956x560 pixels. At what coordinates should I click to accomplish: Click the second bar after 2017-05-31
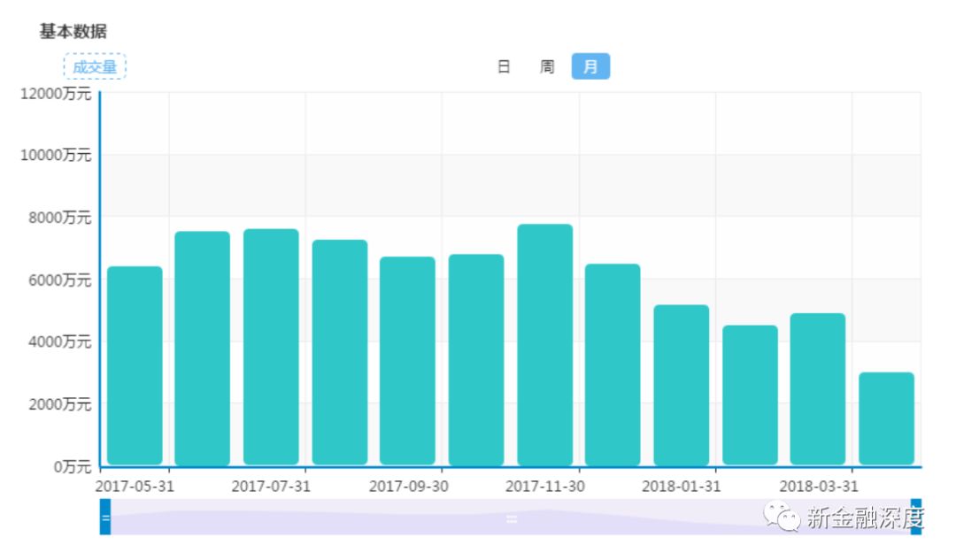click(203, 348)
